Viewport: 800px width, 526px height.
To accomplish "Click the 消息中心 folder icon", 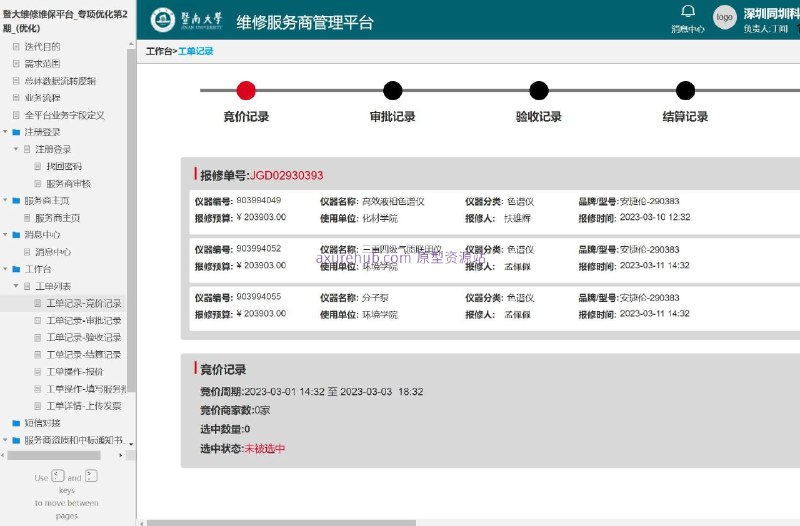I will tap(16, 235).
